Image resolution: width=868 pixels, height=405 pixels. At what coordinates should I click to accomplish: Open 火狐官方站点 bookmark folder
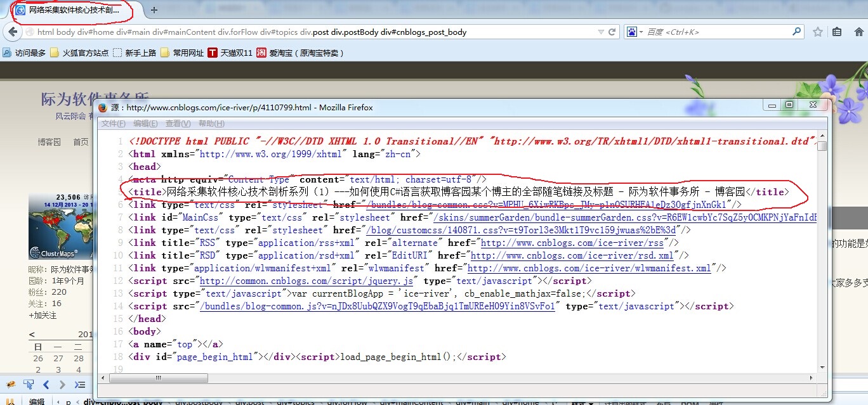(x=79, y=53)
